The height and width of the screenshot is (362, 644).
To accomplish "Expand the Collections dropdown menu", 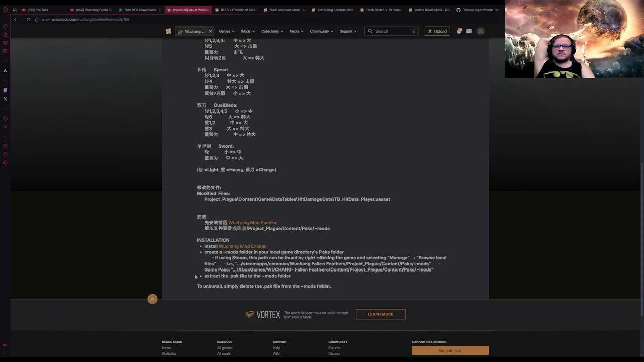I will click(x=272, y=31).
